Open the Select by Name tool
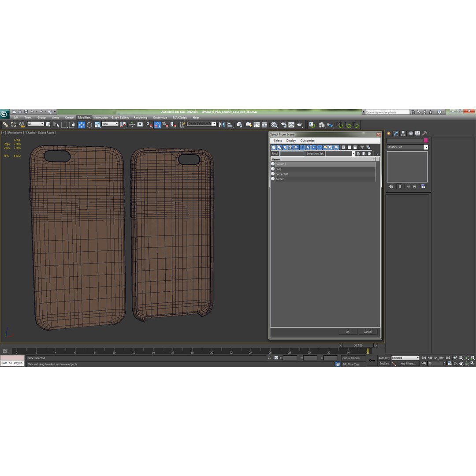476x476 pixels. pyautogui.click(x=56, y=124)
